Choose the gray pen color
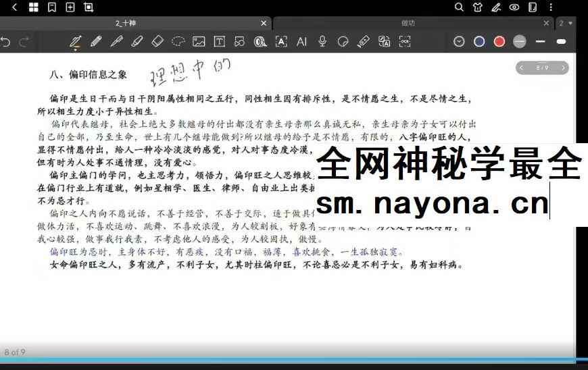Viewport: 588px width, 370px height. pyautogui.click(x=519, y=41)
